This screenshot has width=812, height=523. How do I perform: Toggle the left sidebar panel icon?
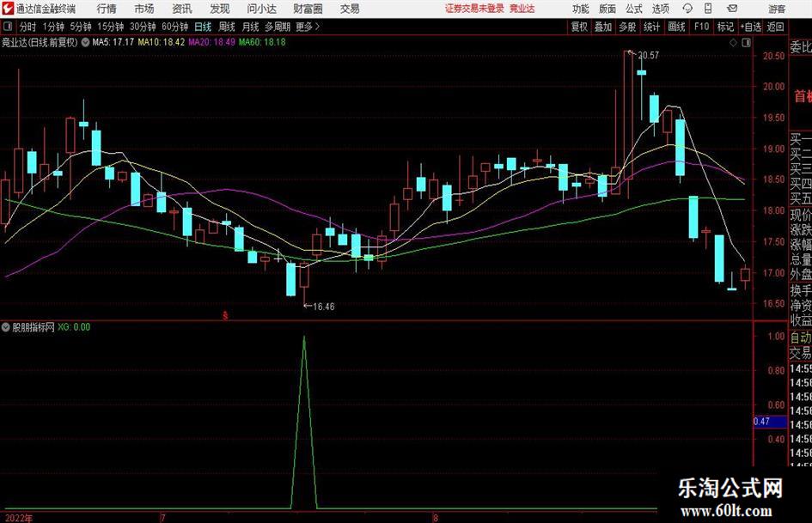[7, 27]
